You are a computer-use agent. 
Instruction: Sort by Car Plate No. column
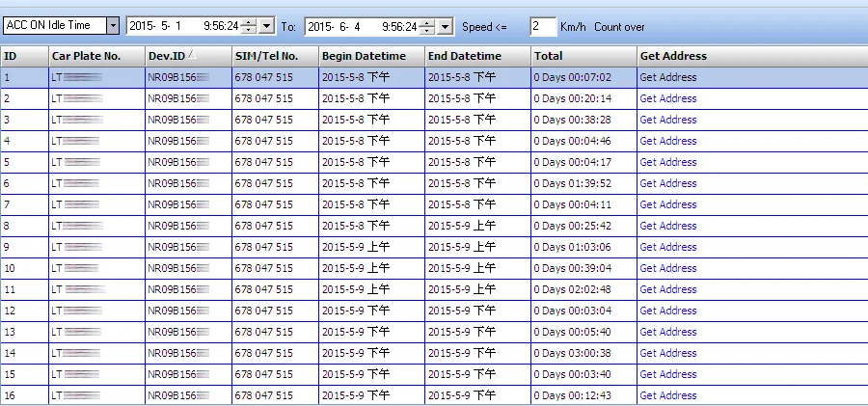(x=96, y=56)
